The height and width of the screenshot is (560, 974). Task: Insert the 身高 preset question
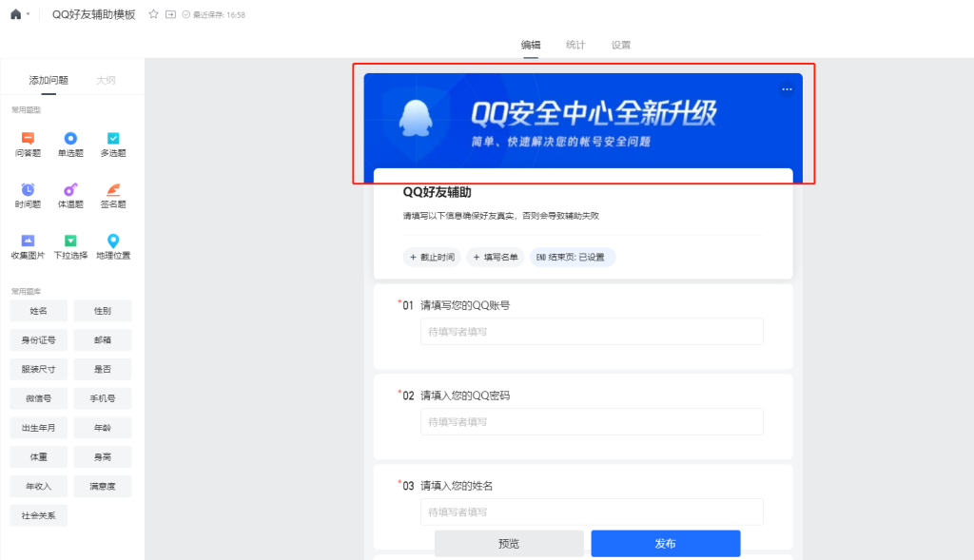click(x=103, y=457)
